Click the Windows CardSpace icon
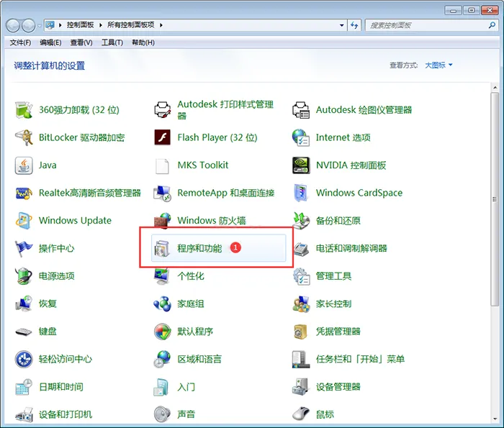 coord(301,193)
